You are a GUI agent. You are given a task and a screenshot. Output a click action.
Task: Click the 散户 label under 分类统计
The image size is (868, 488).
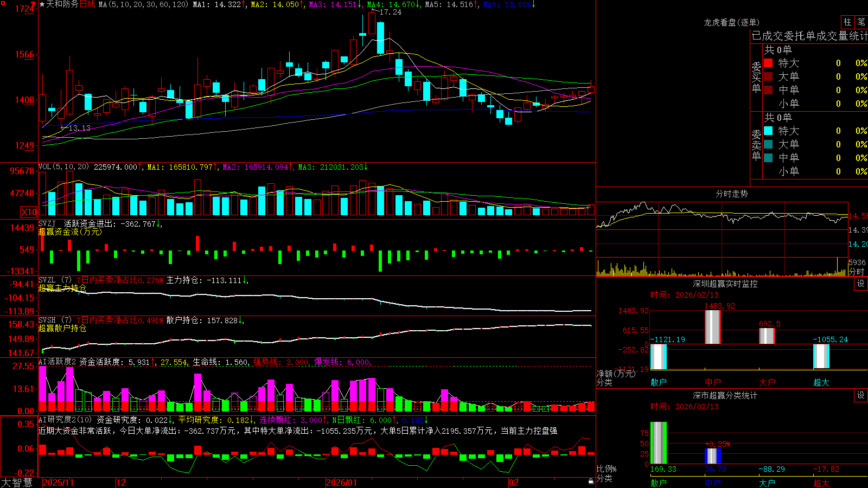[658, 483]
